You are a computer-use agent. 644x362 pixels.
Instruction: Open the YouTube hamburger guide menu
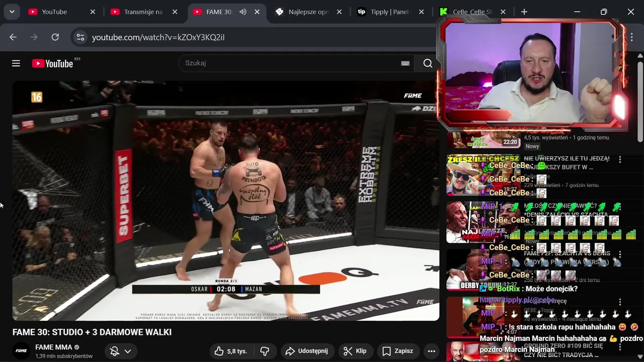point(16,63)
